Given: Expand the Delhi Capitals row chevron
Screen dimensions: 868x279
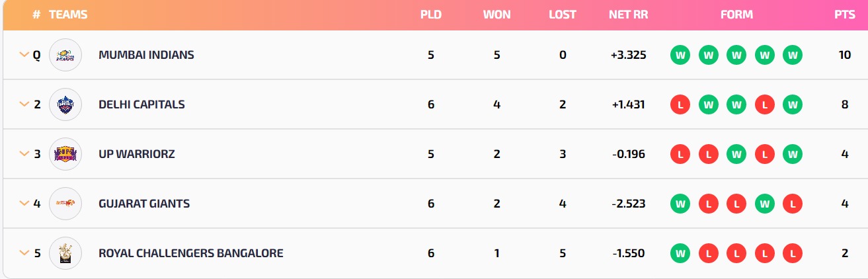Looking at the screenshot, I should click(24, 104).
